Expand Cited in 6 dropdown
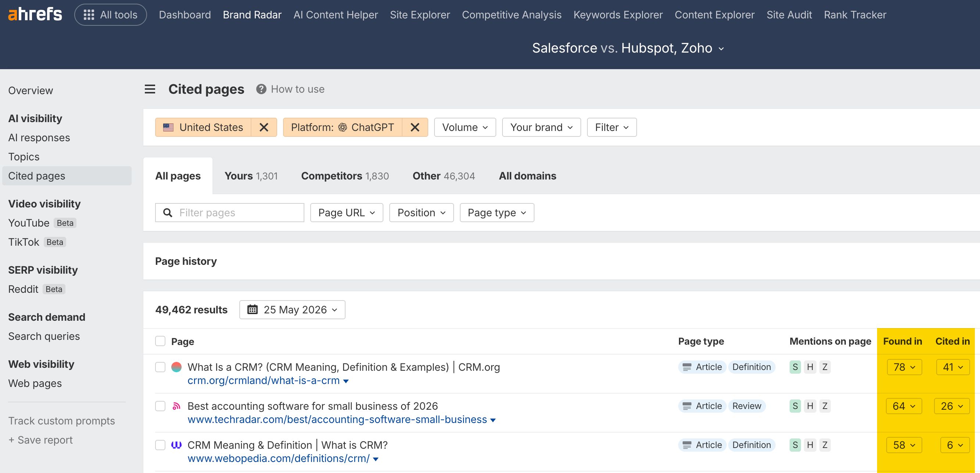This screenshot has width=980, height=473. (955, 445)
